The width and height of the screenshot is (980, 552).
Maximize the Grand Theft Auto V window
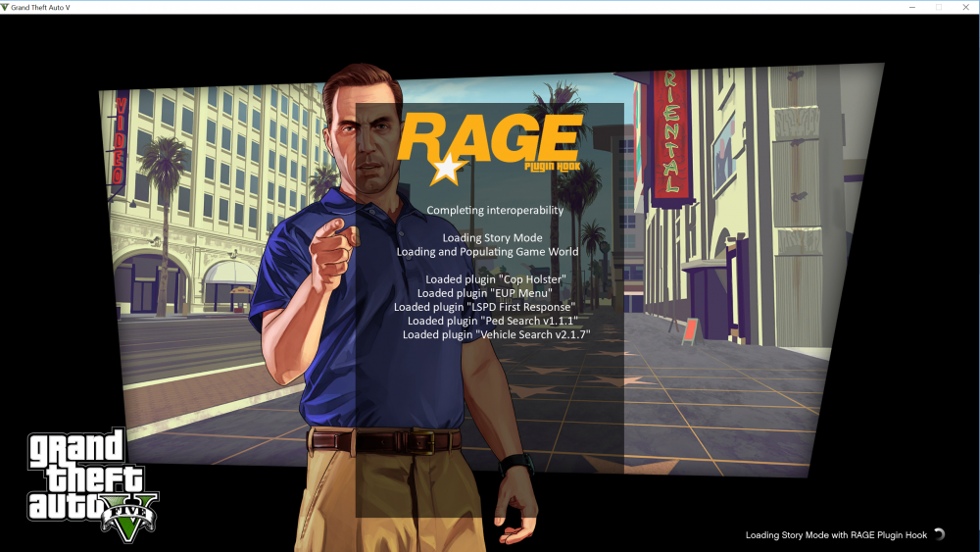click(x=939, y=7)
